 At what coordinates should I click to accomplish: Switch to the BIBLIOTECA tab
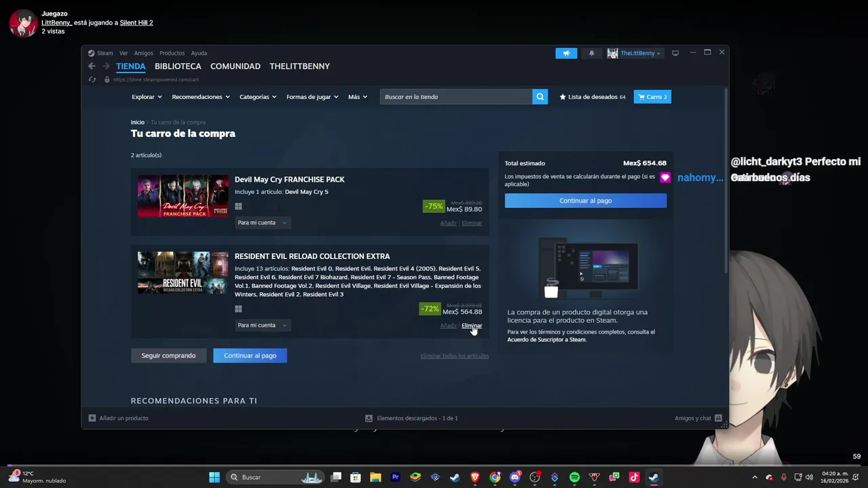pyautogui.click(x=178, y=66)
